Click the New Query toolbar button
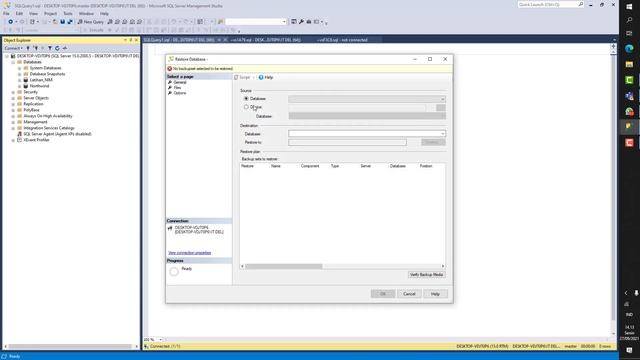The height and width of the screenshot is (360, 640). [91, 22]
